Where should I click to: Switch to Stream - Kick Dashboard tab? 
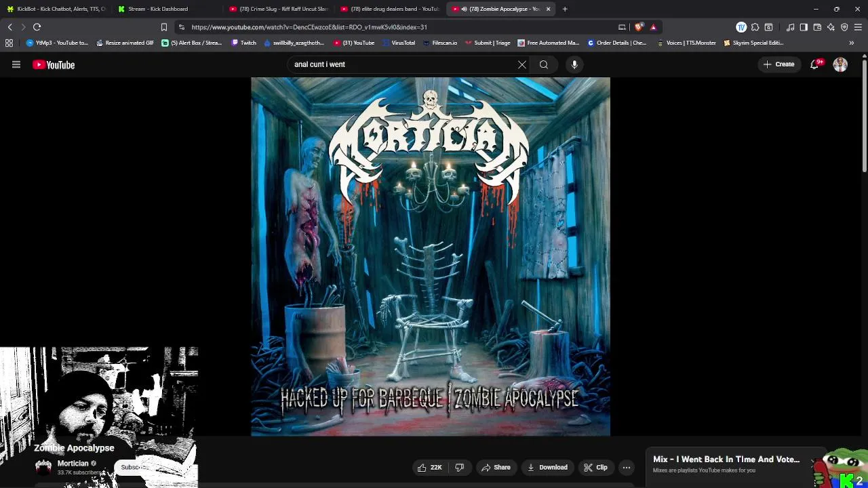tap(166, 9)
